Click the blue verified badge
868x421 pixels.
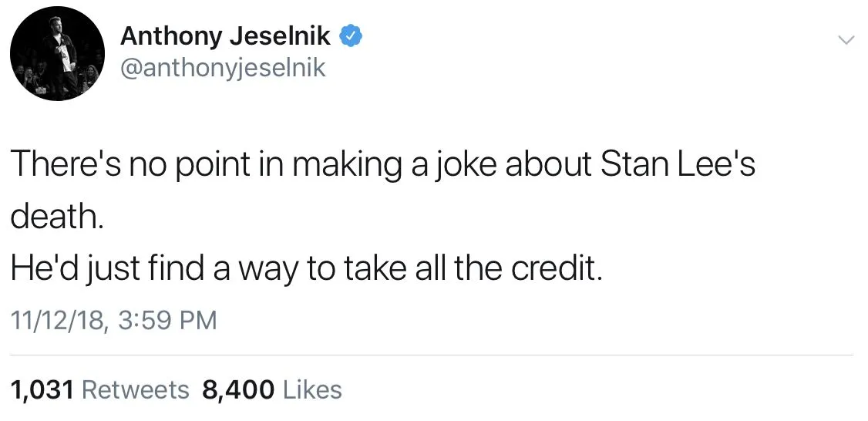pos(352,35)
